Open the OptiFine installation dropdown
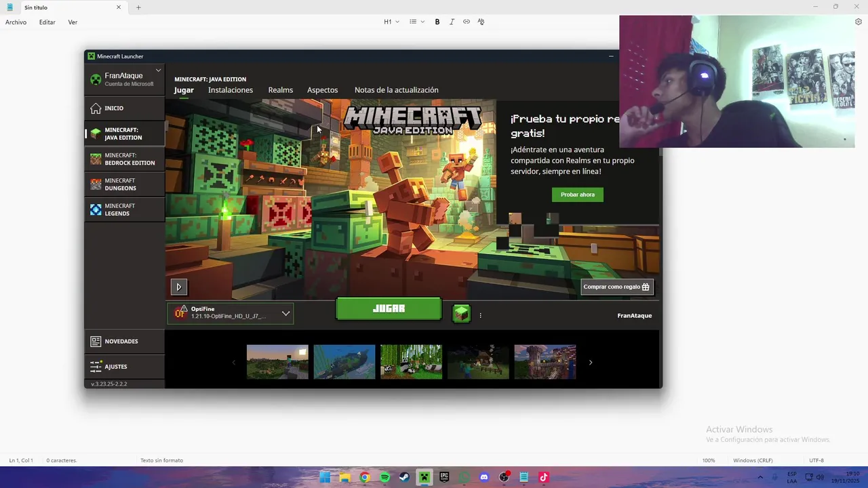The image size is (868, 488). tap(231, 313)
